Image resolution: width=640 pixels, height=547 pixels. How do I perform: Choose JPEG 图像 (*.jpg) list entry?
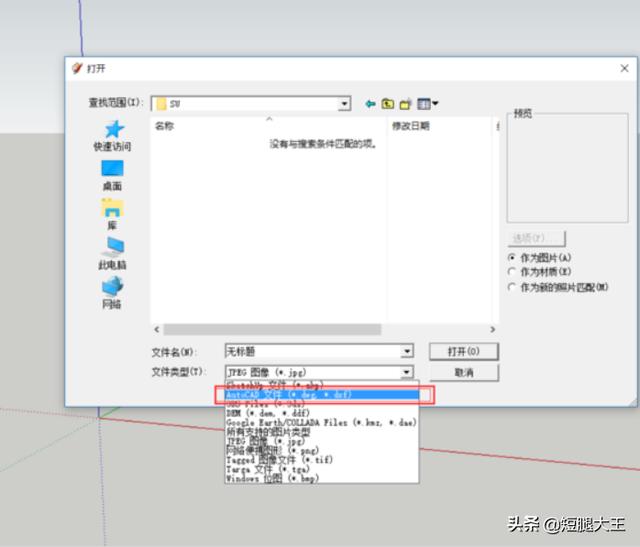pos(322,441)
